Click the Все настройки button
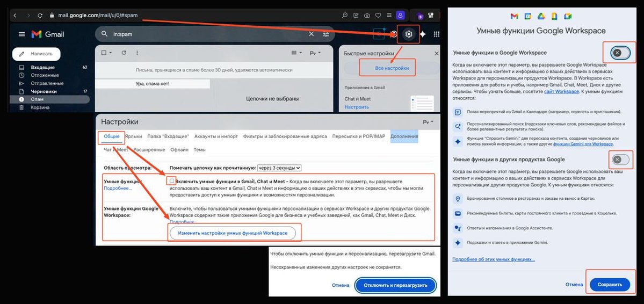Screen dimensions: 644x304 392,68
